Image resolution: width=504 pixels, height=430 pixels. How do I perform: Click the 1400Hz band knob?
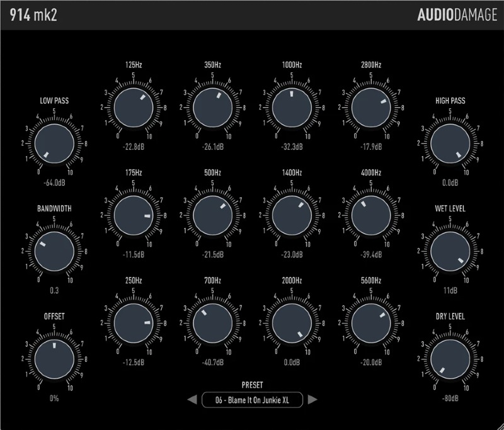(292, 215)
